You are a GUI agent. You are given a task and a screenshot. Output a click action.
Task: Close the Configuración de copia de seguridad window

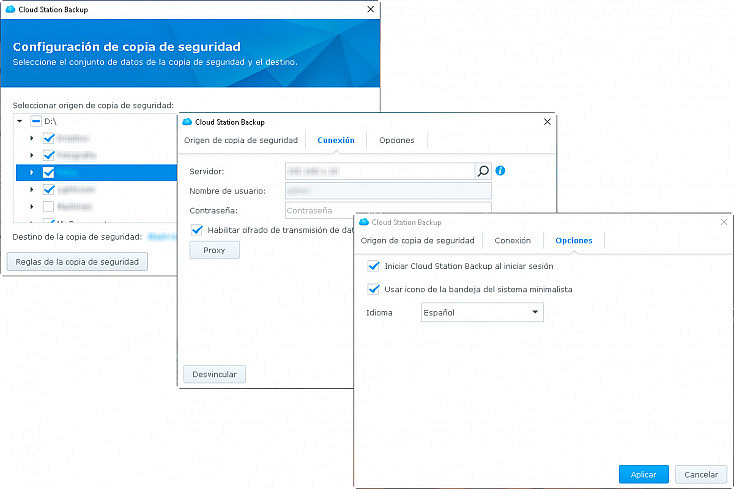click(x=370, y=9)
